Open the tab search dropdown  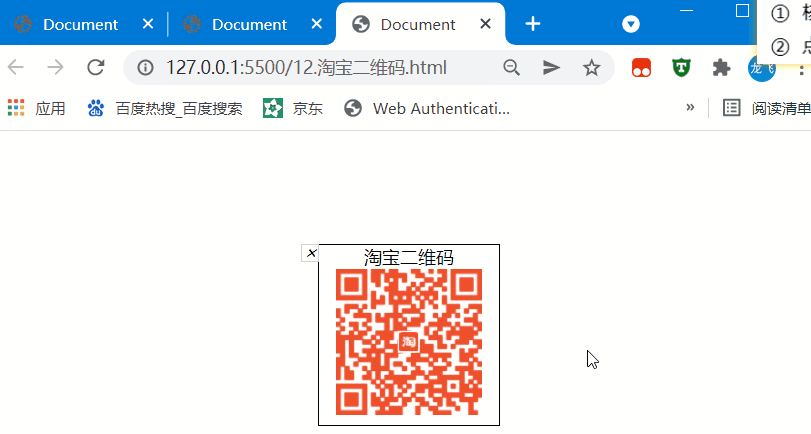(x=630, y=24)
